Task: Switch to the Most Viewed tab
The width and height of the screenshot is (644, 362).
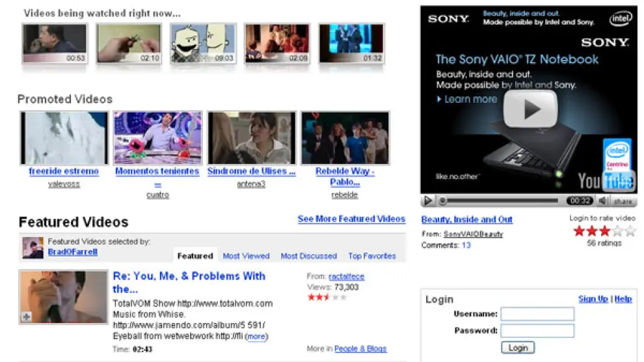Action: click(246, 256)
